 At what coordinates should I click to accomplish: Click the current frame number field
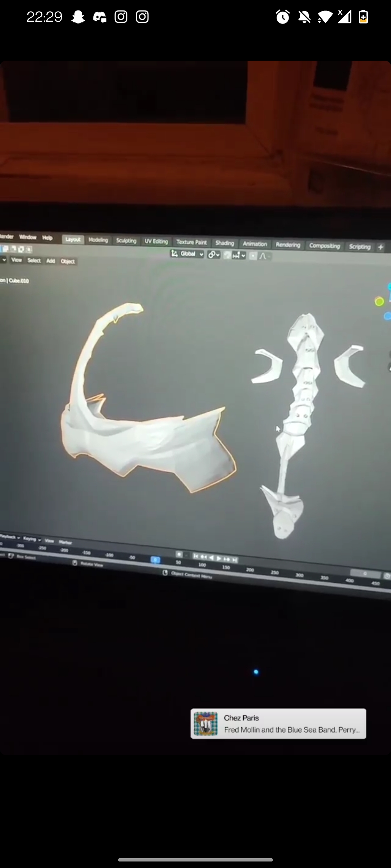click(x=365, y=573)
